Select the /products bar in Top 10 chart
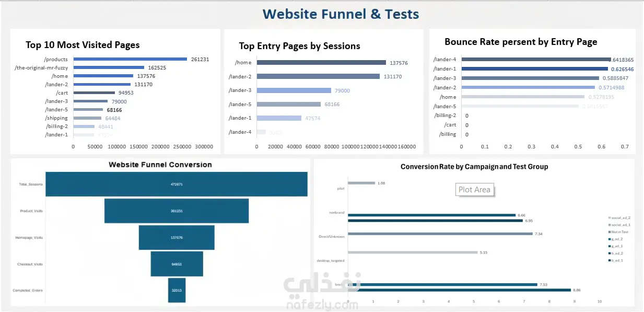Viewport: 644px width, 312px height. [x=129, y=59]
